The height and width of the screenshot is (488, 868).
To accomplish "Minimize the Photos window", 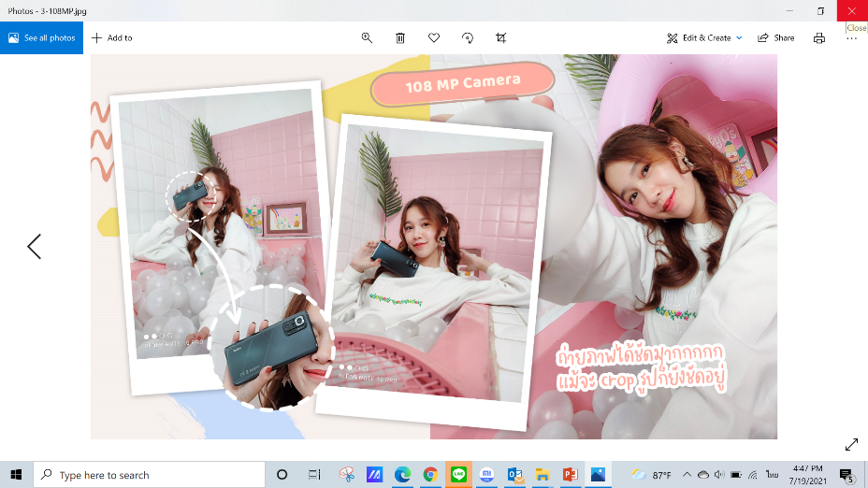I will (790, 10).
